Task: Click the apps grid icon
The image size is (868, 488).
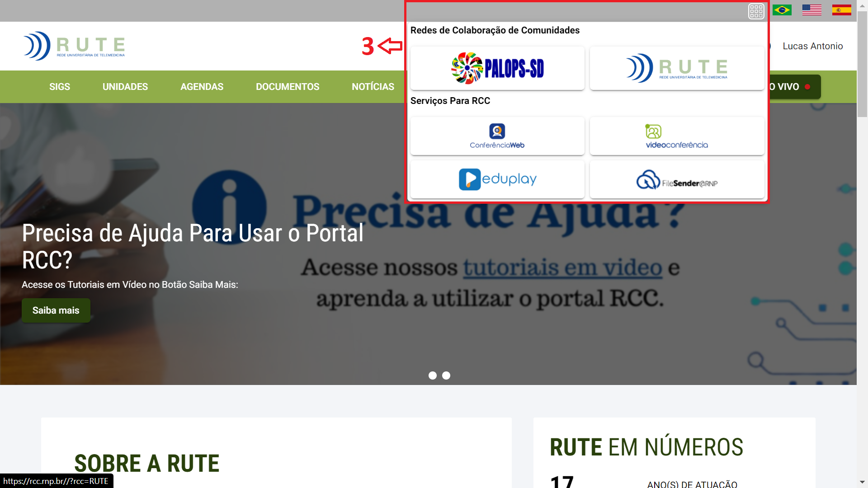Action: 756,11
